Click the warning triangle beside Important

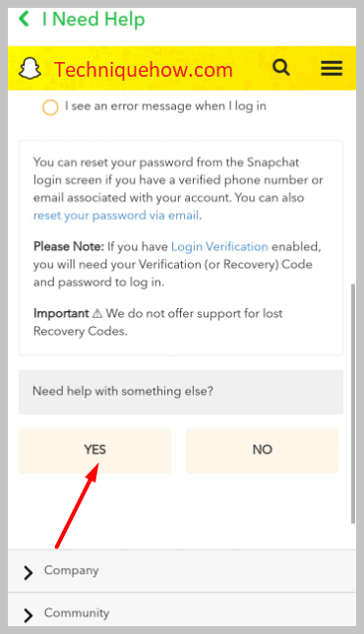click(97, 313)
